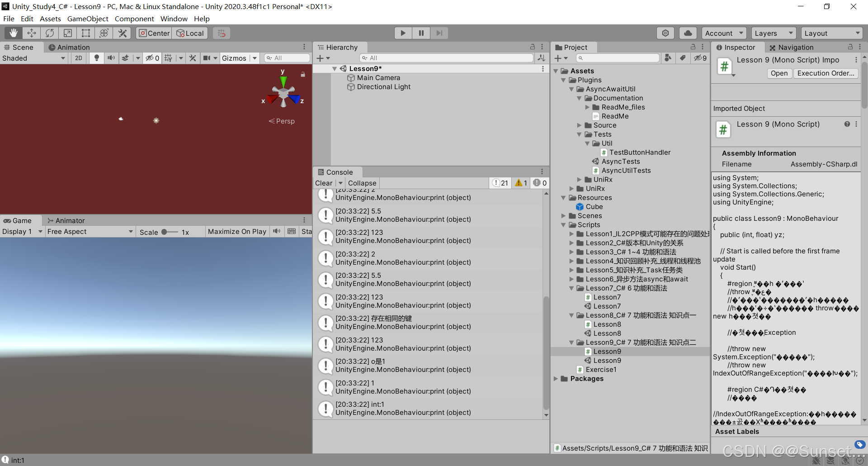Screen dimensions: 868x466
Task: Open the Layout dropdown
Action: (832, 33)
